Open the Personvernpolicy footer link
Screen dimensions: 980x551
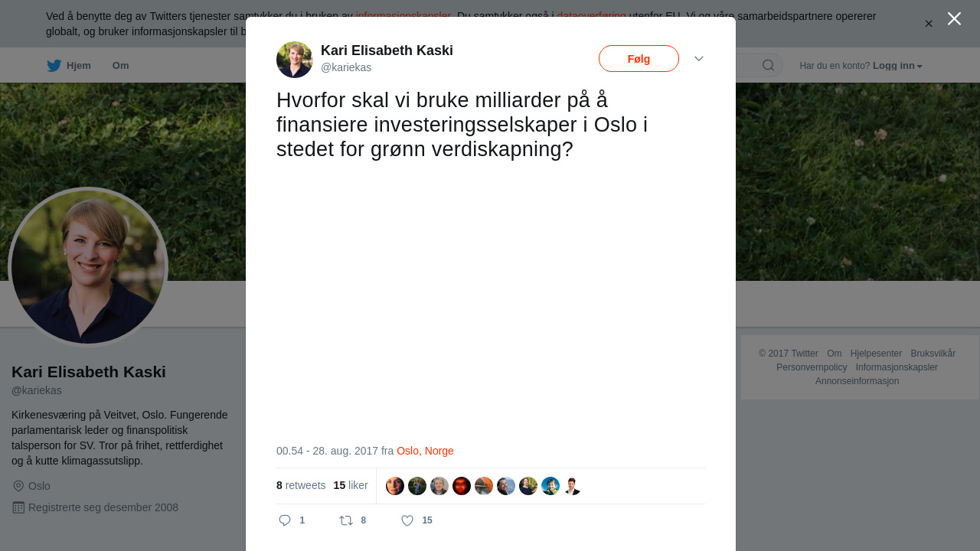point(812,367)
